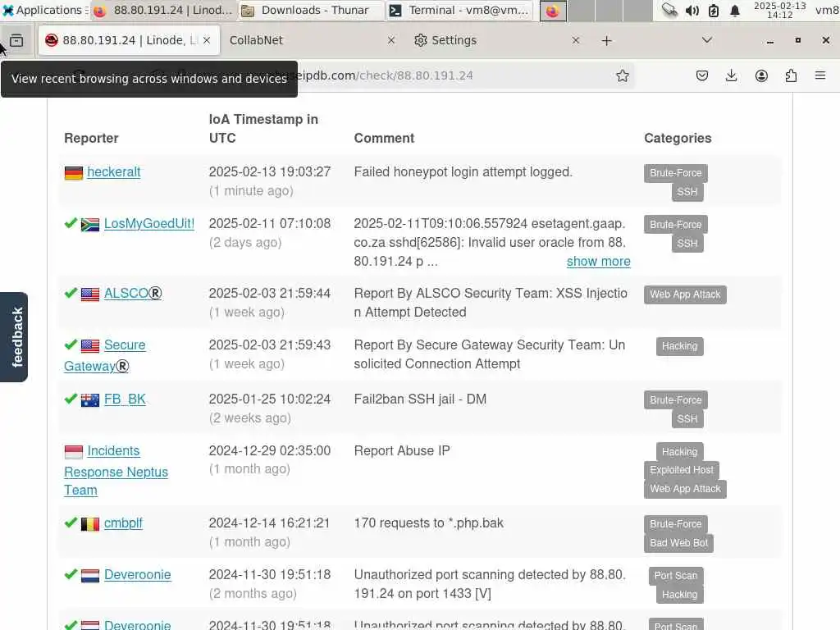Switch to Terminal taskbar window

click(x=459, y=10)
